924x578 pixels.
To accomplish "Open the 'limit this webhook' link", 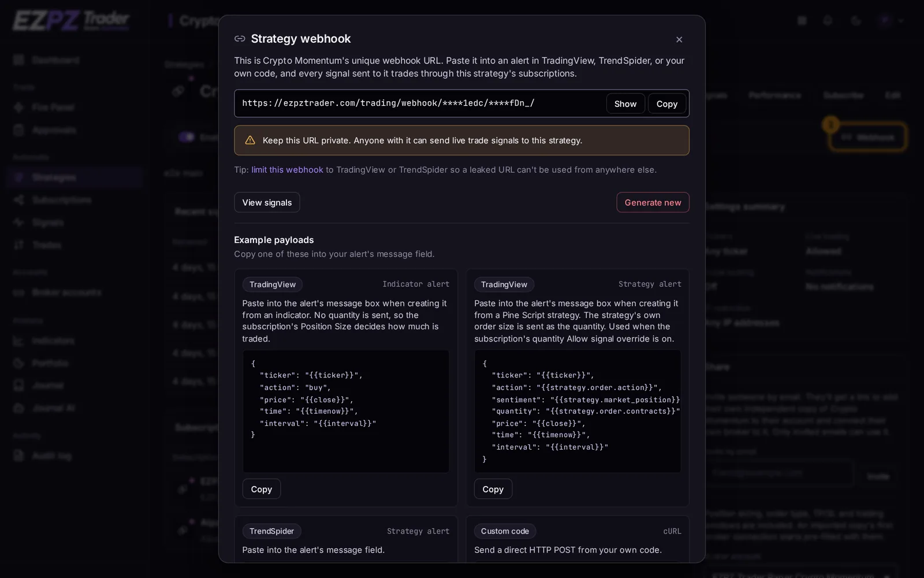I will [x=287, y=170].
